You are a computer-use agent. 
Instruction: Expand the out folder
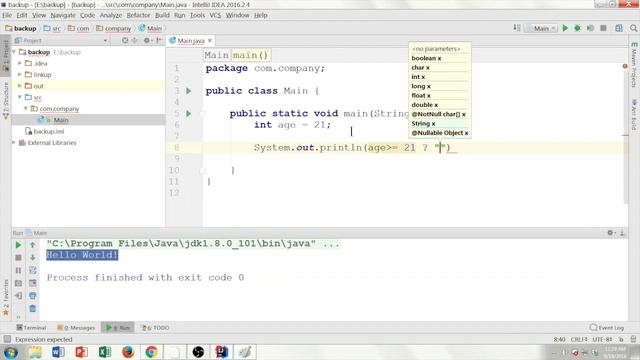point(20,86)
